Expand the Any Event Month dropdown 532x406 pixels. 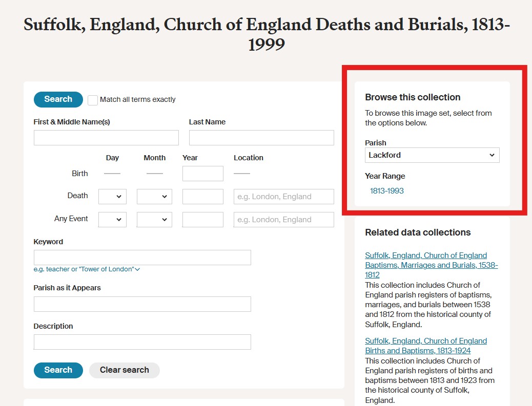point(154,220)
